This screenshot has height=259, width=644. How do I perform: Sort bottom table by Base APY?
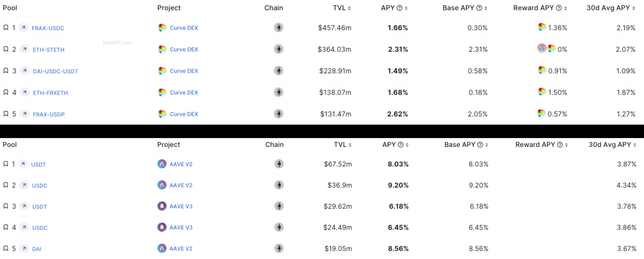487,145
